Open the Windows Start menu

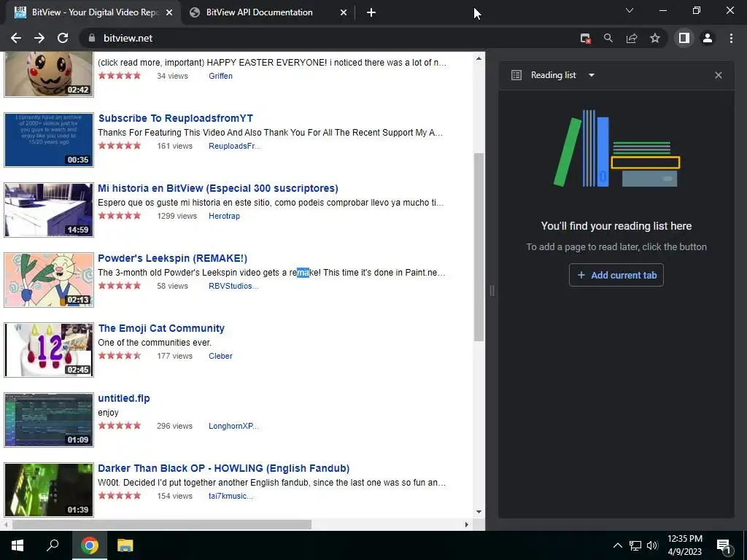(18, 545)
